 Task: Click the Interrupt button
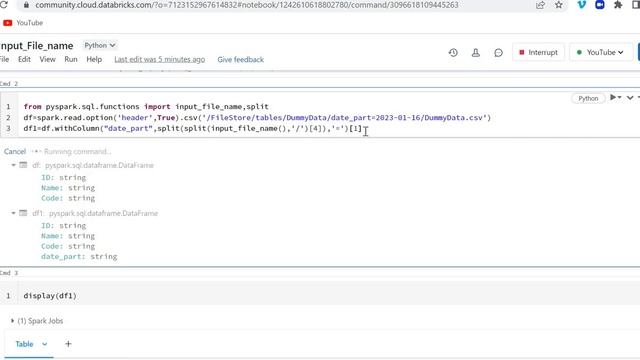pos(538,52)
